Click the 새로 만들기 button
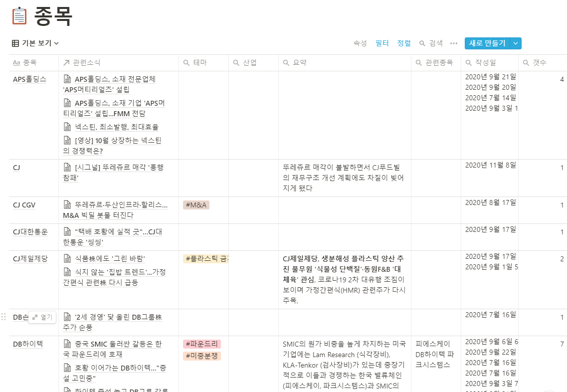Screen dimensions: 567x392 [487, 43]
